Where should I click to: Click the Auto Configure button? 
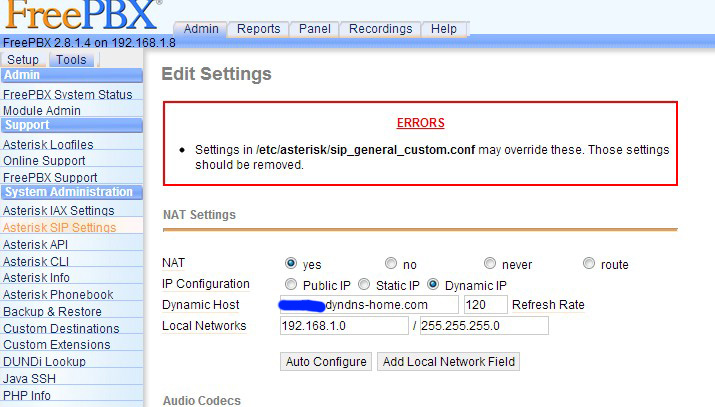pos(325,361)
